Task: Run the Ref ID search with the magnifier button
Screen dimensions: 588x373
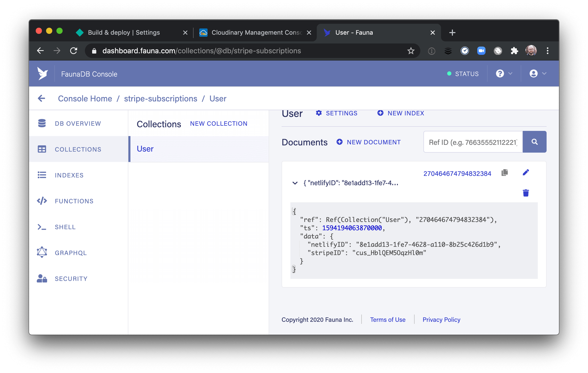Action: click(x=534, y=142)
